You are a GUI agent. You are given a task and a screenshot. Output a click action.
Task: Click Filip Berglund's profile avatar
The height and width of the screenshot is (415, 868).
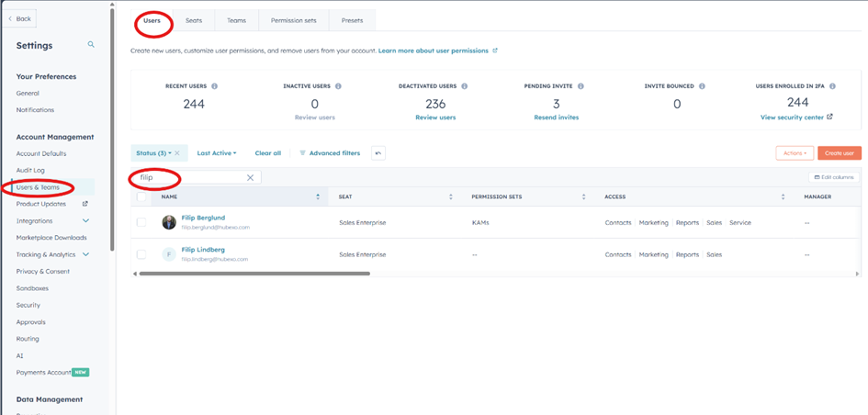pos(169,222)
